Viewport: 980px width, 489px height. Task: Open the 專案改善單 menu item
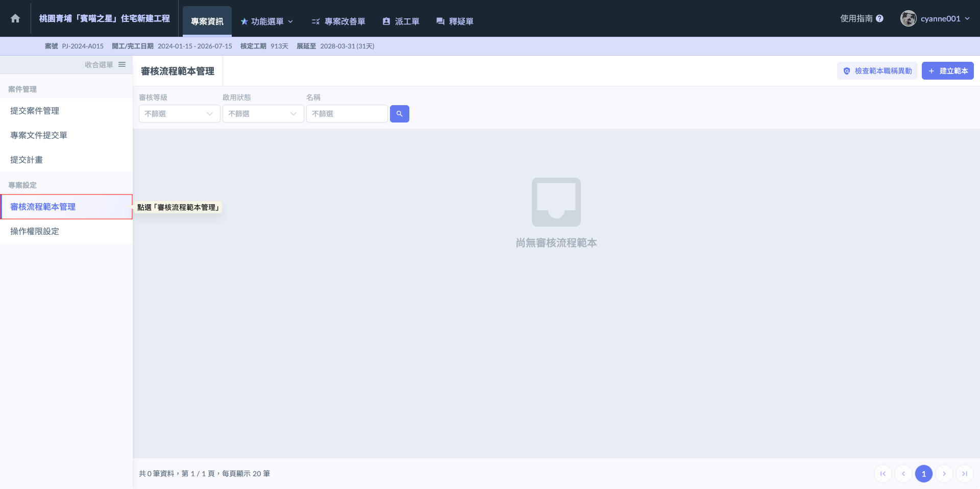point(338,21)
